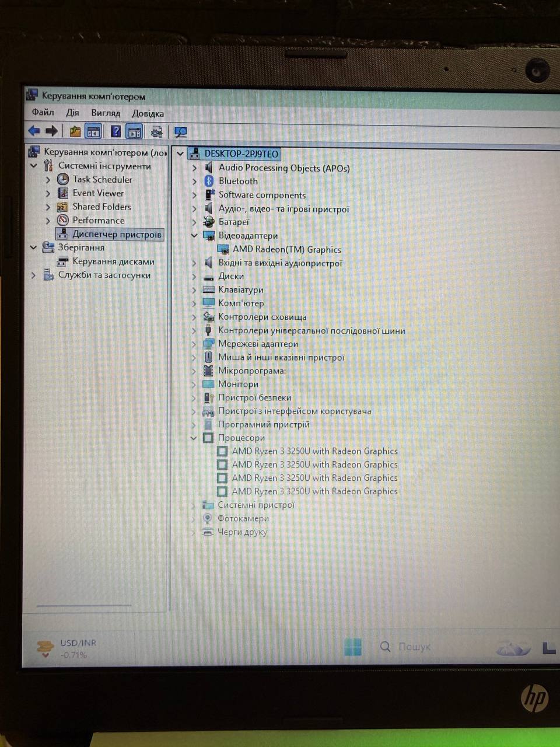Collapse the Відеоадаптери category
The image size is (560, 747).
[x=195, y=236]
